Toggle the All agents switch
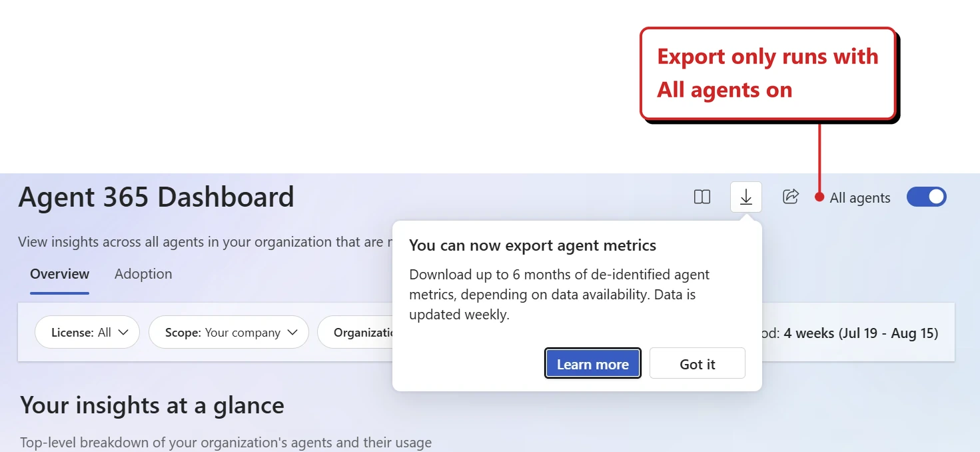980x452 pixels. 926,197
